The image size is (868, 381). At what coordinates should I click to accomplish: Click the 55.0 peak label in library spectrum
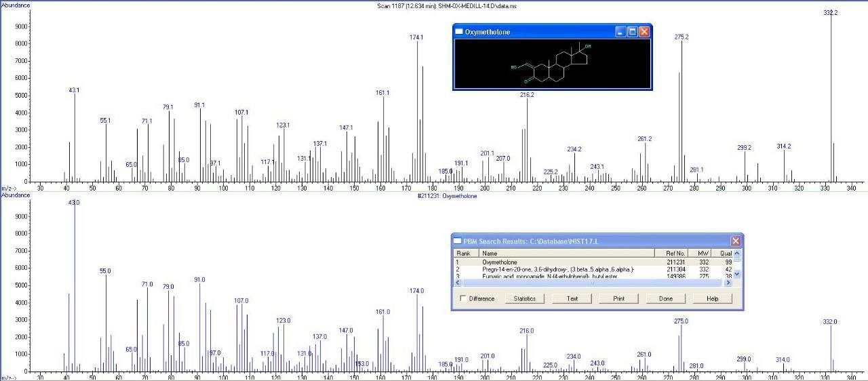tap(105, 271)
